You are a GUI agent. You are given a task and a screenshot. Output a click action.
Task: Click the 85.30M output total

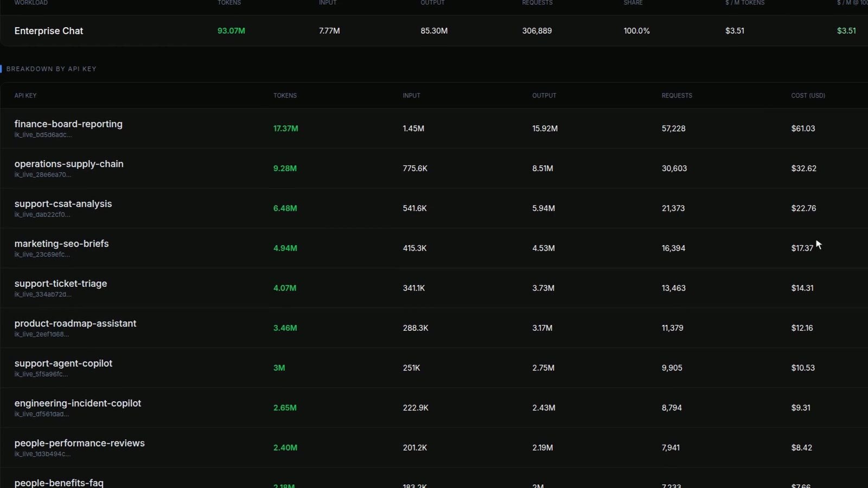pos(434,31)
